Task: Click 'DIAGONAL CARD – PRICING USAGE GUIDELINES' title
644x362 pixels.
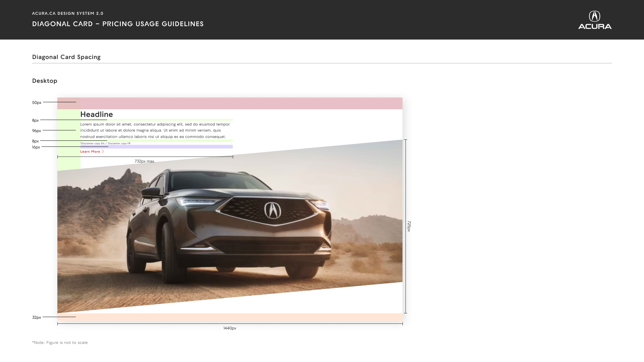Action: coord(118,24)
